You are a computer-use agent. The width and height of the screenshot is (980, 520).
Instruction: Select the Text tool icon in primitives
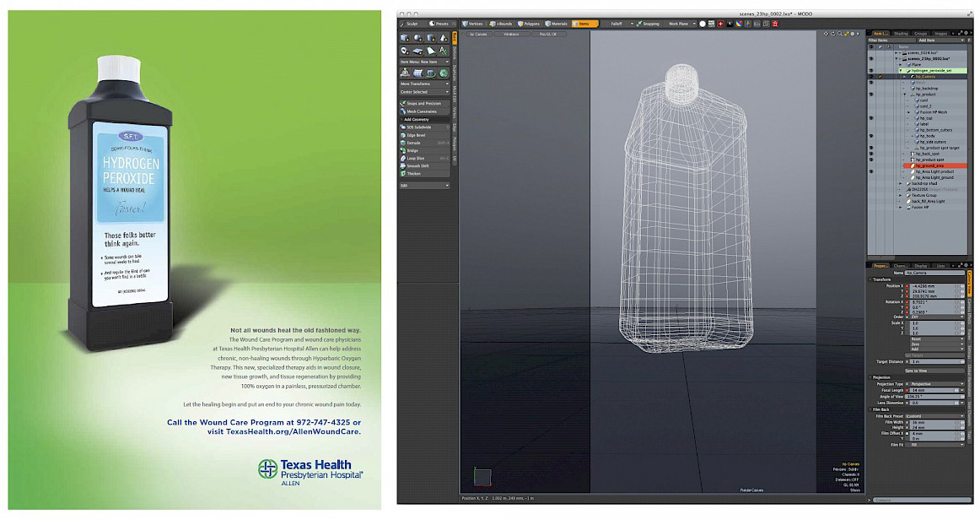coord(443,51)
